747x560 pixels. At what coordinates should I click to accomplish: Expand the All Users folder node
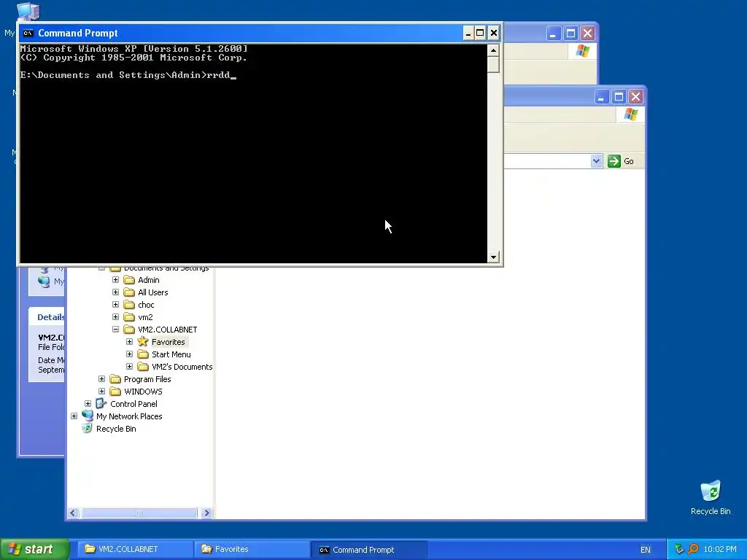115,292
